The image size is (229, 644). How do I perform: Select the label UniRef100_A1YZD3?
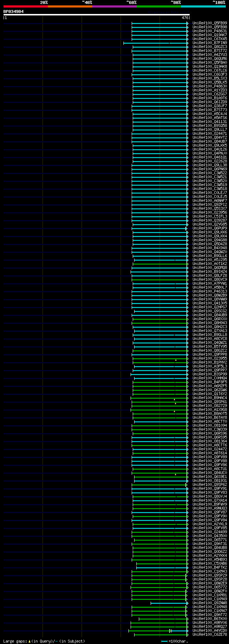click(x=210, y=90)
